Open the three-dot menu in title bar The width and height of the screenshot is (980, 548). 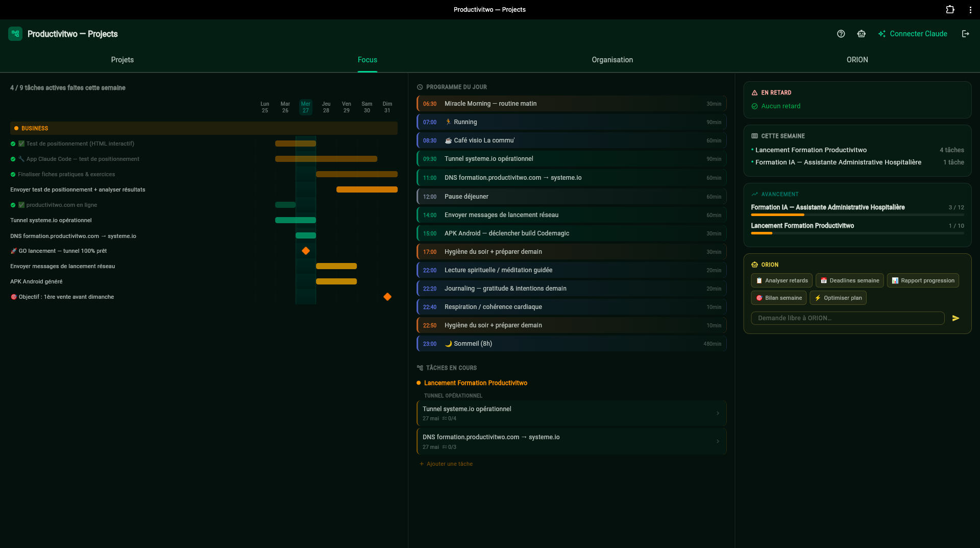970,10
